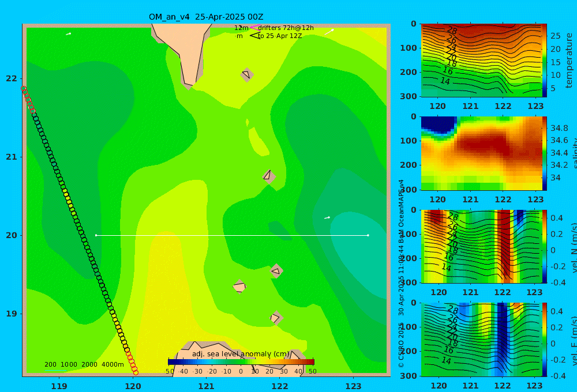Open the vel. E section panel
Viewport: 577px width, 392px height.
tap(481, 340)
